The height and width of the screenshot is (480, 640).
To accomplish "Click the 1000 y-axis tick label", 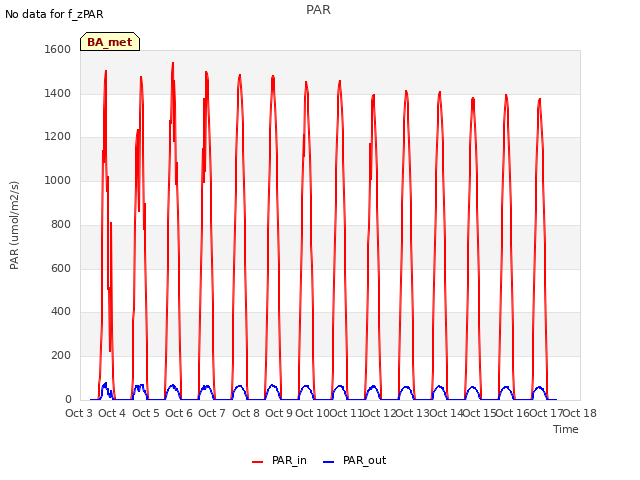I will (58, 180).
